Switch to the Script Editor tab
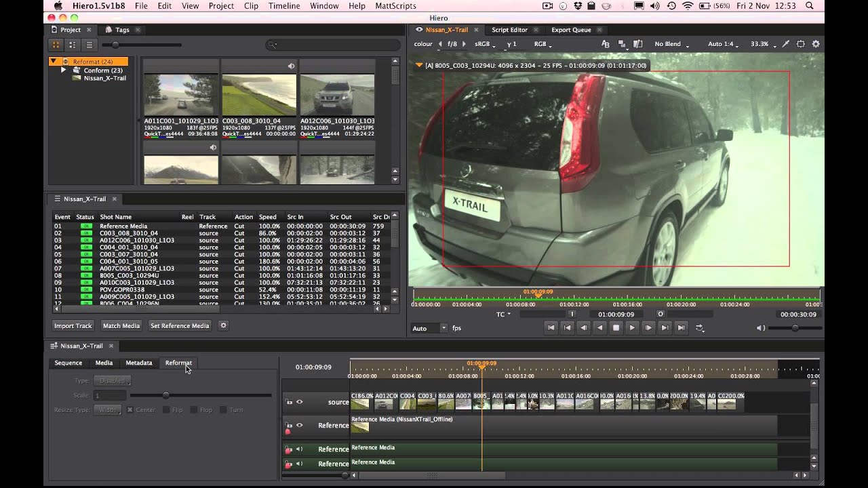Image resolution: width=868 pixels, height=488 pixels. point(509,30)
